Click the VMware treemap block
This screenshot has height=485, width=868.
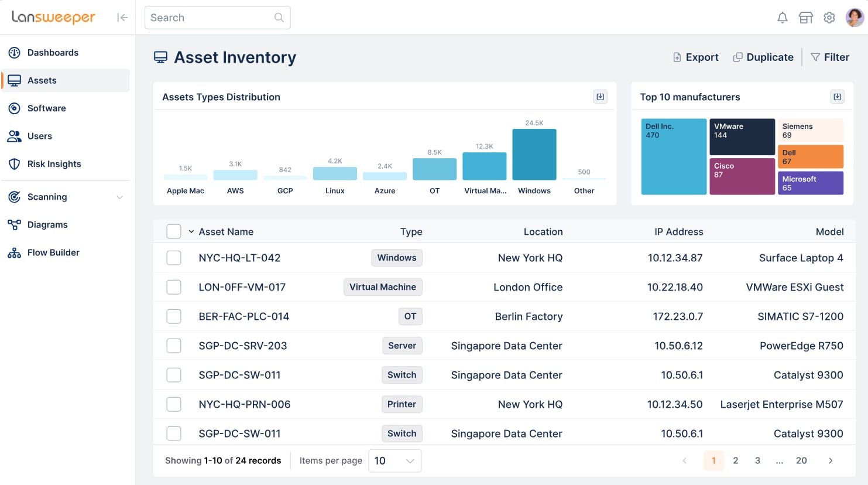pos(742,137)
